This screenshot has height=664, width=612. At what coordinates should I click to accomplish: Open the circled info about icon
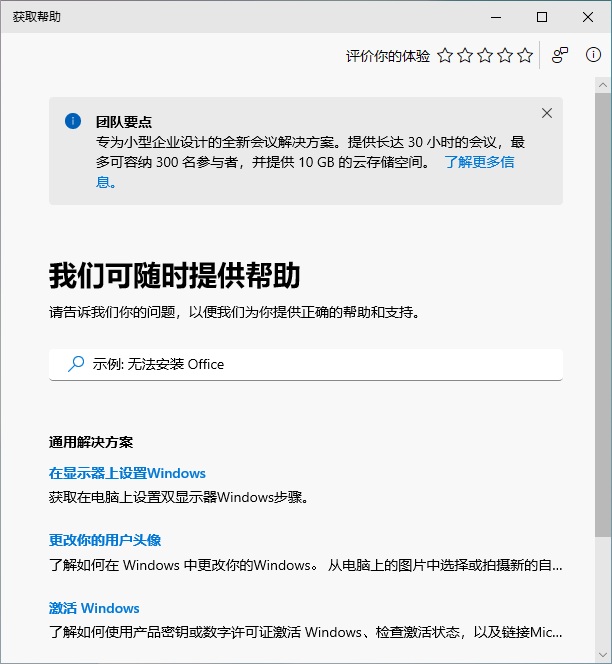pos(593,55)
